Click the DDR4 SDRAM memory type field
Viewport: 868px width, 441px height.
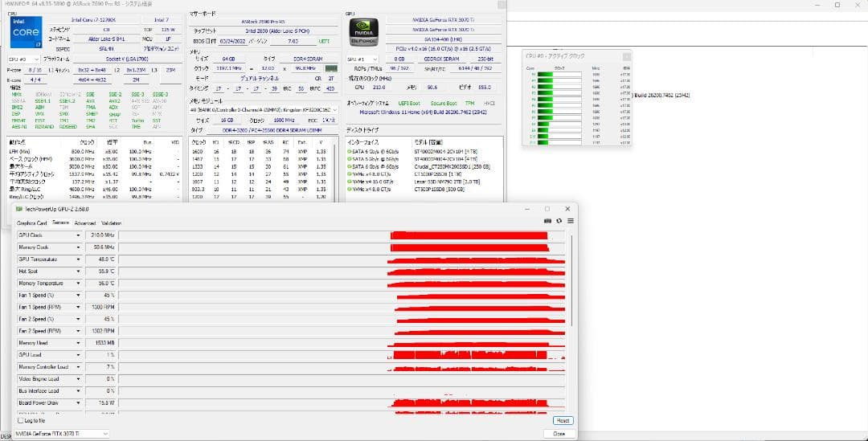pos(308,59)
